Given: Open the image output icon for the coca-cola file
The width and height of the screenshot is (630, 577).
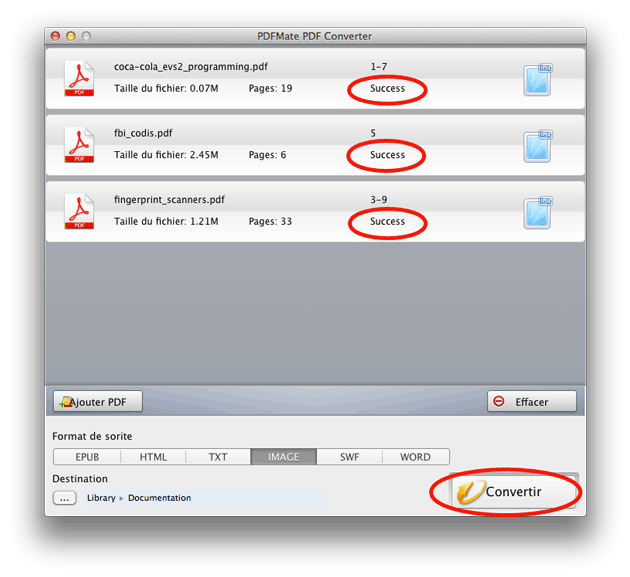Looking at the screenshot, I should coord(538,80).
